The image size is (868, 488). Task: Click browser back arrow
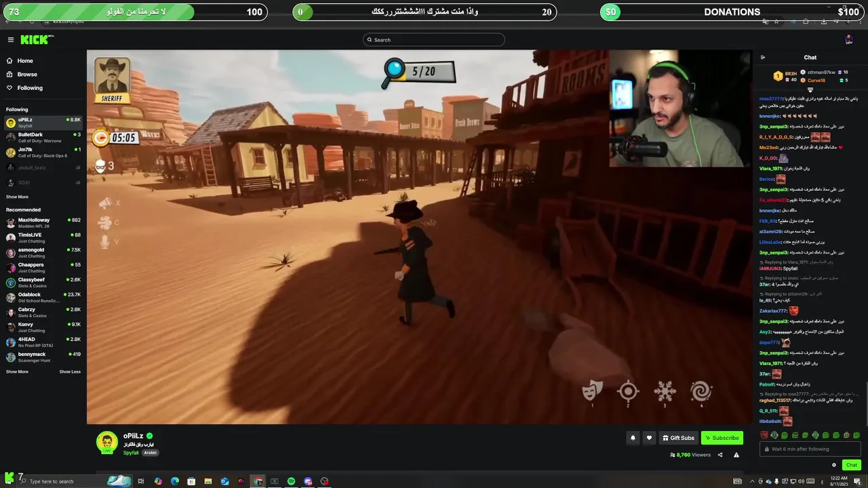point(8,22)
